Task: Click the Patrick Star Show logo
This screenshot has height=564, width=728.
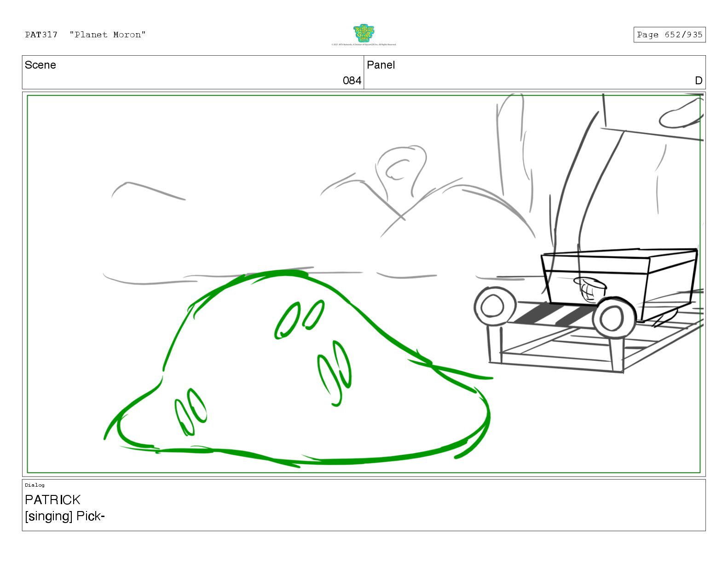Action: click(364, 33)
